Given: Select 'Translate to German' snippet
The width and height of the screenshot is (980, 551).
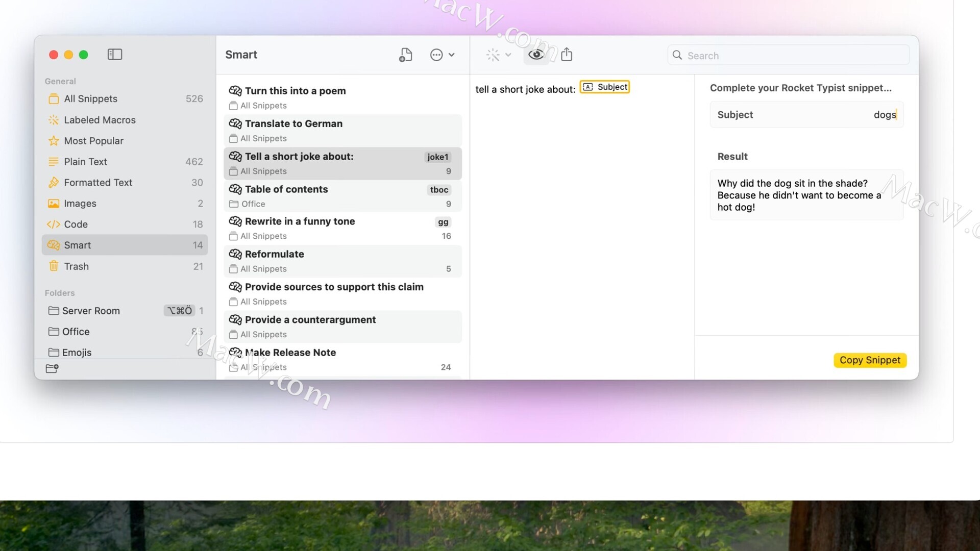Looking at the screenshot, I should click(342, 131).
